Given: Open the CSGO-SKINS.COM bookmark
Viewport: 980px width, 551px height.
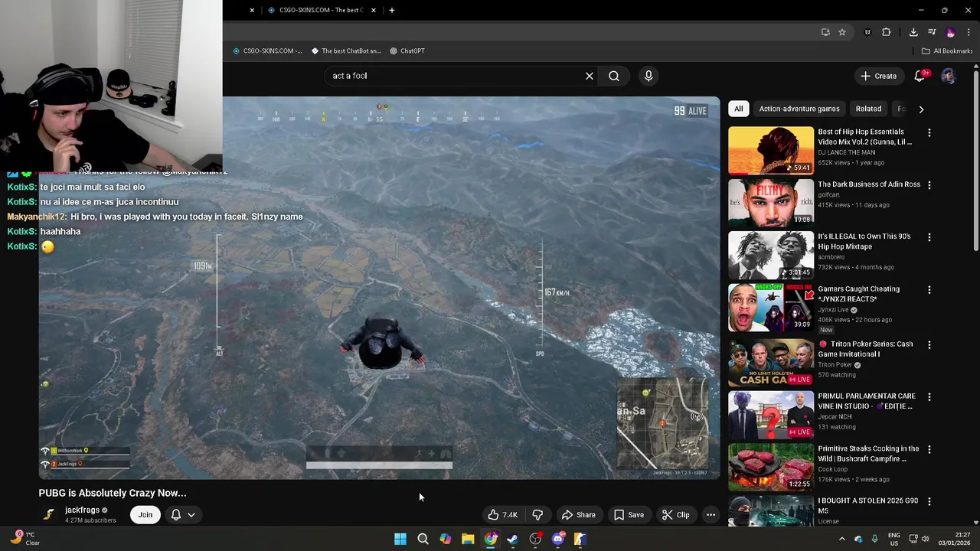Looking at the screenshot, I should (267, 51).
